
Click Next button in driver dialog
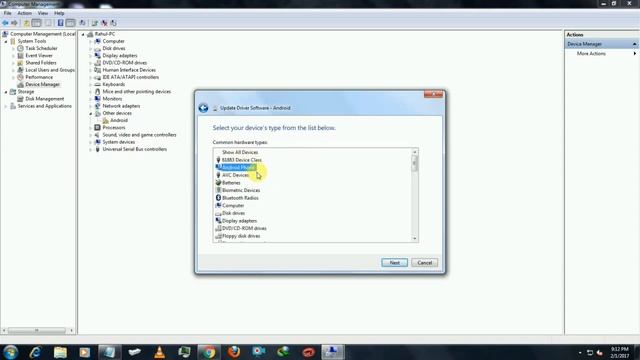click(394, 262)
